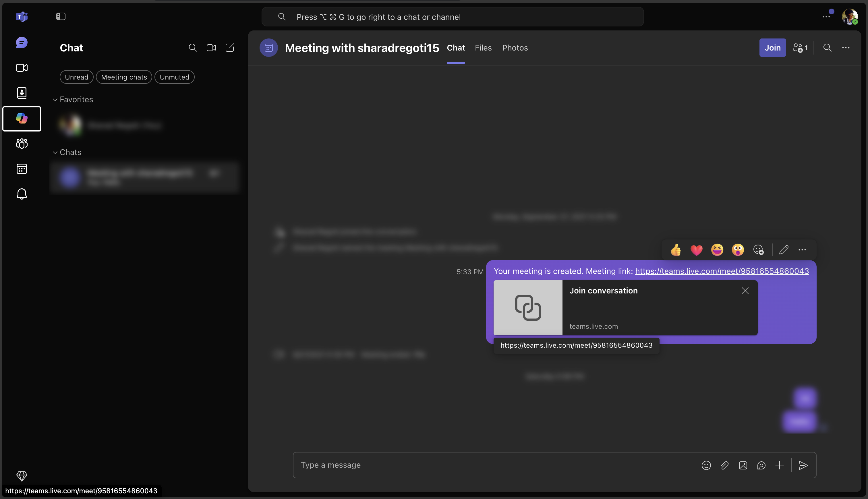
Task: Send the message with the arrow icon
Action: 803,465
